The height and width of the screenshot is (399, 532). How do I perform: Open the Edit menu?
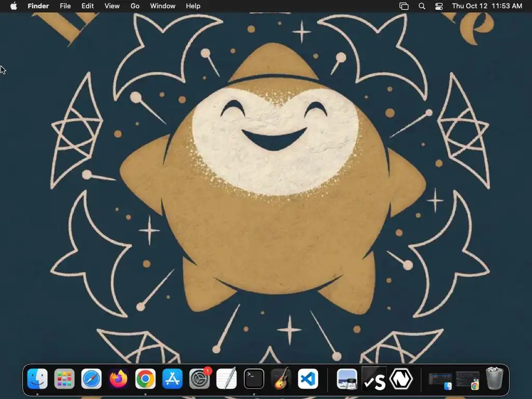click(x=87, y=6)
